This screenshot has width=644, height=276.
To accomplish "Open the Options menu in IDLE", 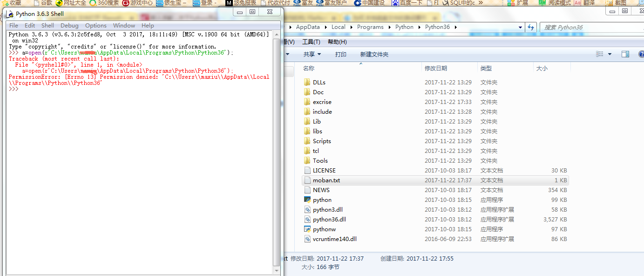I will tap(95, 26).
